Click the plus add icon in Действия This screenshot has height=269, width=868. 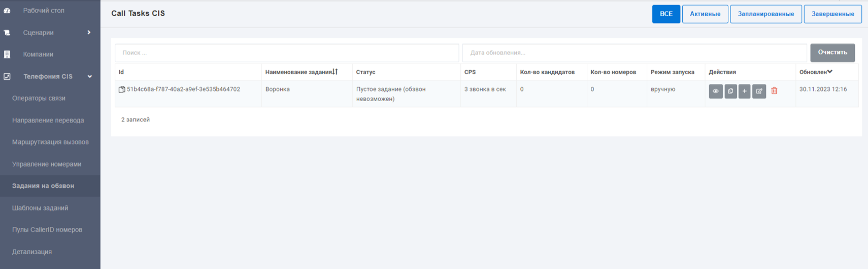pyautogui.click(x=744, y=91)
